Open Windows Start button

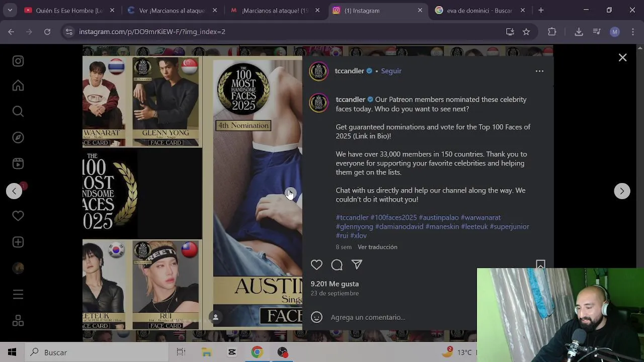point(12,352)
